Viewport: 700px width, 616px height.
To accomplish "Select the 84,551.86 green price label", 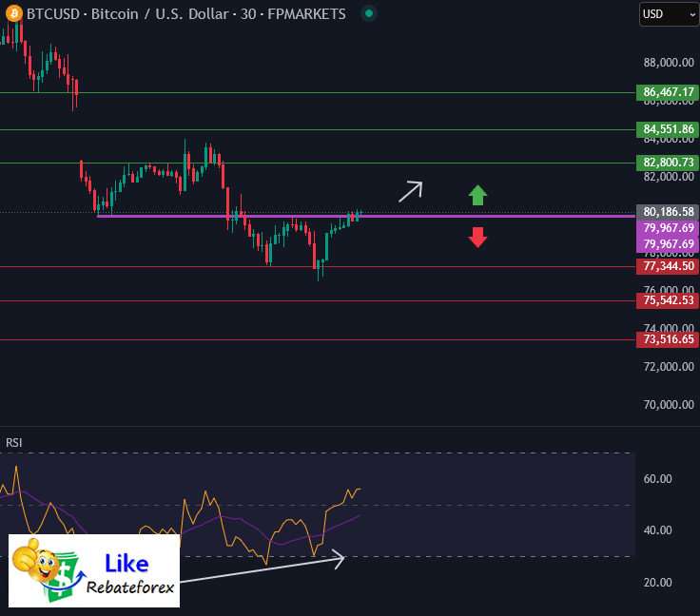I will 668,129.
